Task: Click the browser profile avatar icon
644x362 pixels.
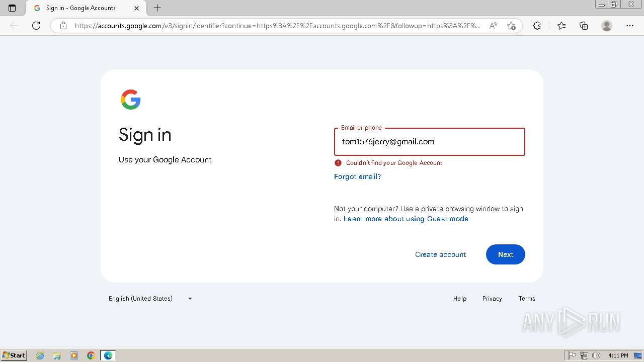Action: [607, 26]
